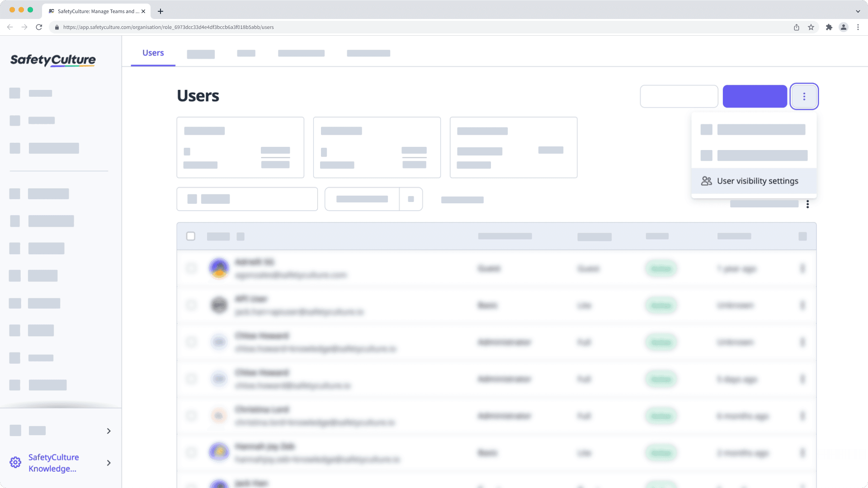Open Chrome's three-dot browser menu
This screenshot has width=868, height=488.
[x=859, y=27]
